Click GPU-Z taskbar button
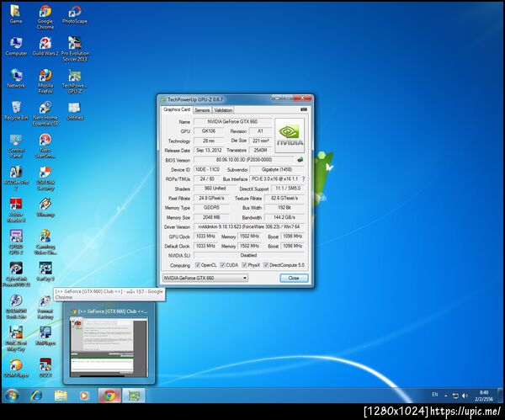Viewport: 505px width, 420px height. click(134, 396)
